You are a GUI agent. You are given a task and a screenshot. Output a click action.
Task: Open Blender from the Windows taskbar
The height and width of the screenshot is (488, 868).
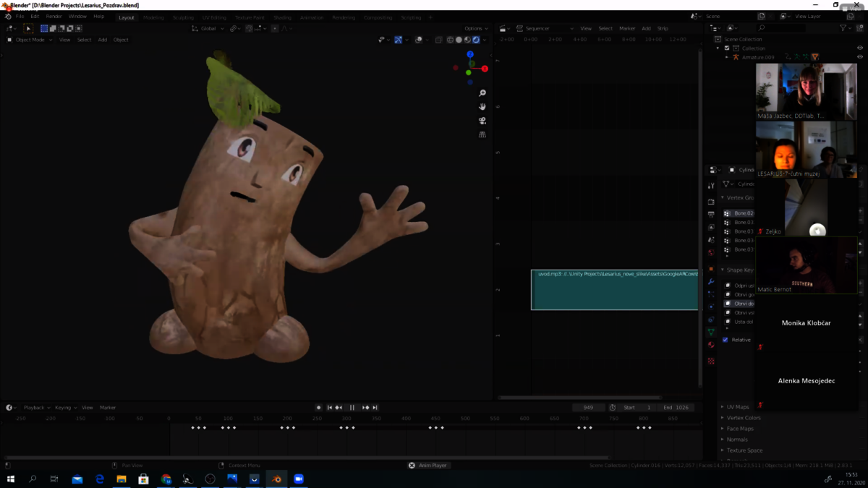click(x=276, y=479)
